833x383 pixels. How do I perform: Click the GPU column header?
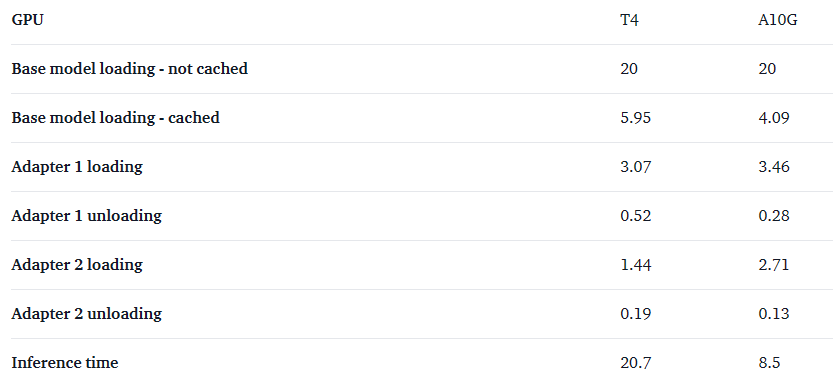28,20
